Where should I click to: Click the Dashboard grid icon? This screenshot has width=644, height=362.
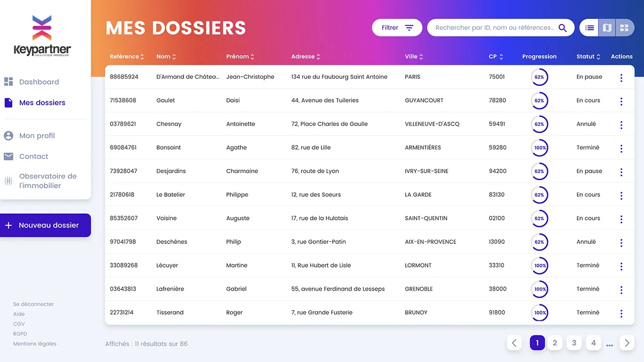coord(9,82)
